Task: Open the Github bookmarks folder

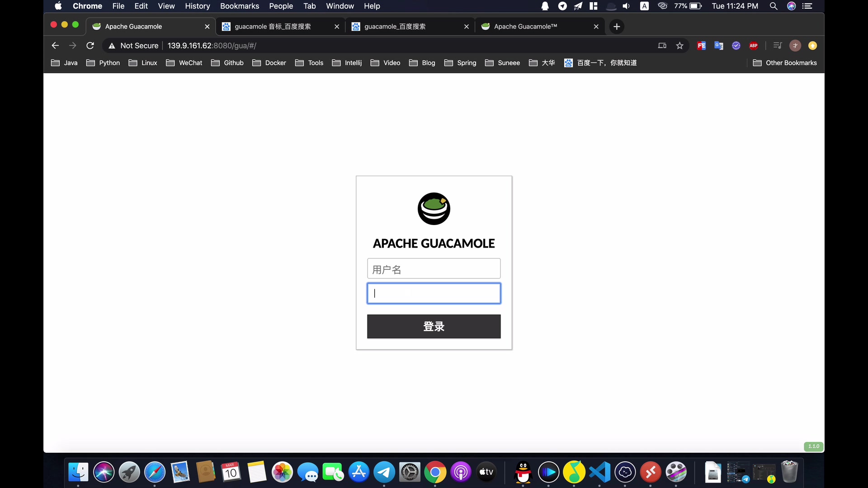Action: [227, 63]
